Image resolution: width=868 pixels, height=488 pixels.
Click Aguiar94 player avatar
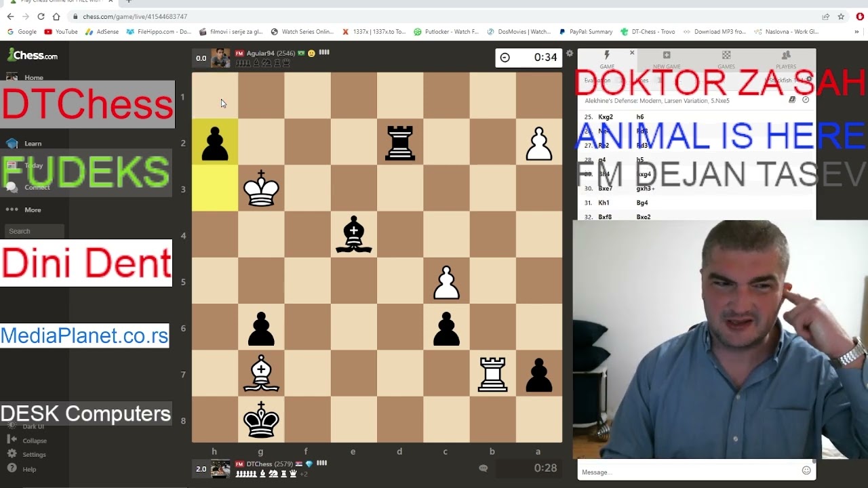(x=220, y=58)
